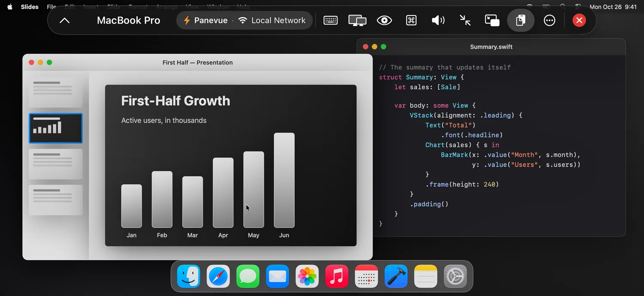Open Xcode hammer icon in the Dock
Screen dimensions: 644x296
coord(396,276)
